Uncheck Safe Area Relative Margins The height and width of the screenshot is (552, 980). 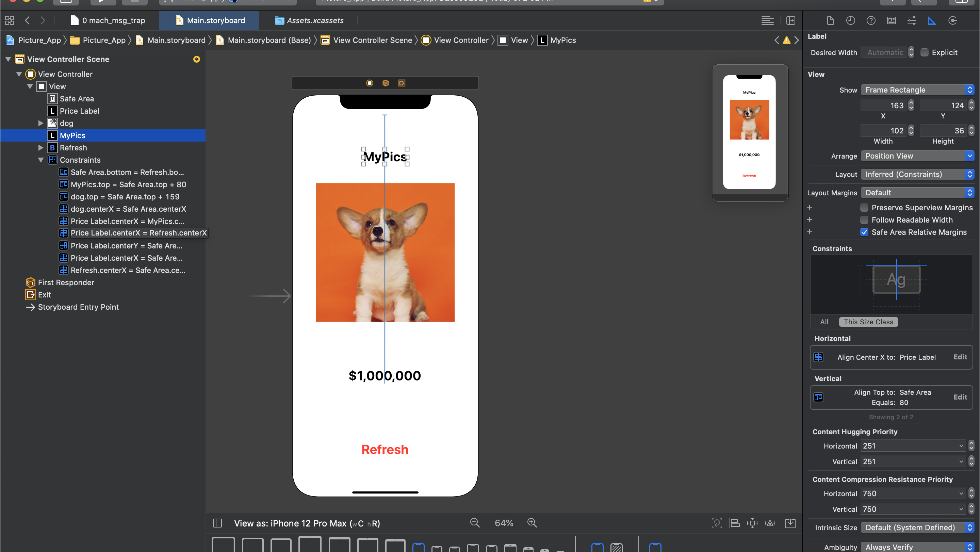click(864, 232)
